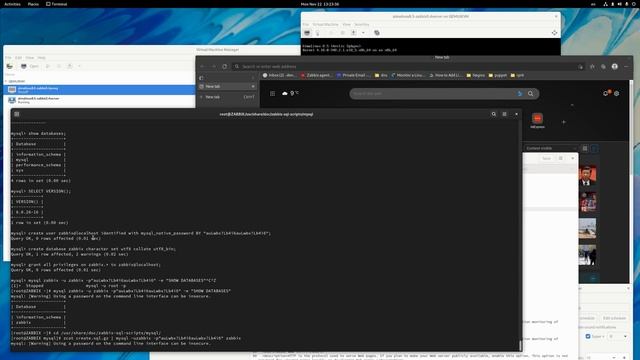Show hardware details lightbulb icon in VM window
This screenshot has width=640, height=360.
(318, 33)
